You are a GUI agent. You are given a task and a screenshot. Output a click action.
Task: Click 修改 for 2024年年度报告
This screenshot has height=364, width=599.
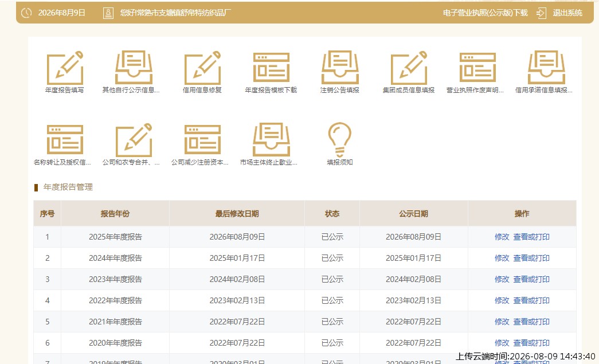point(502,258)
